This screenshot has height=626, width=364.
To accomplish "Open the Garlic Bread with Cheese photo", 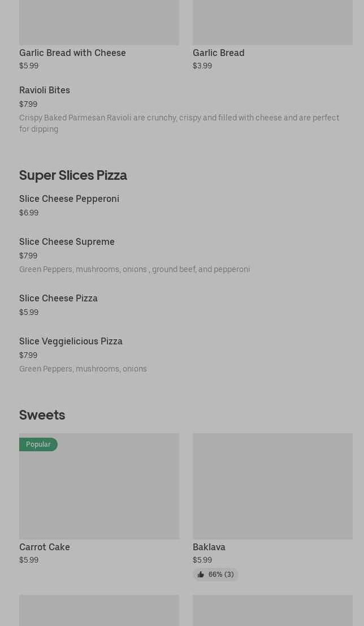I will click(x=99, y=23).
